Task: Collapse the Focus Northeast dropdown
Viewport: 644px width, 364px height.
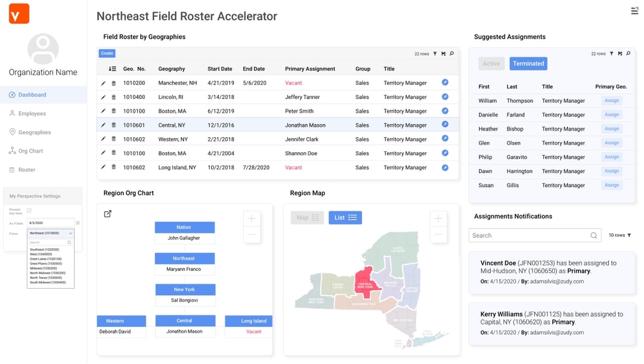Action: pyautogui.click(x=70, y=233)
